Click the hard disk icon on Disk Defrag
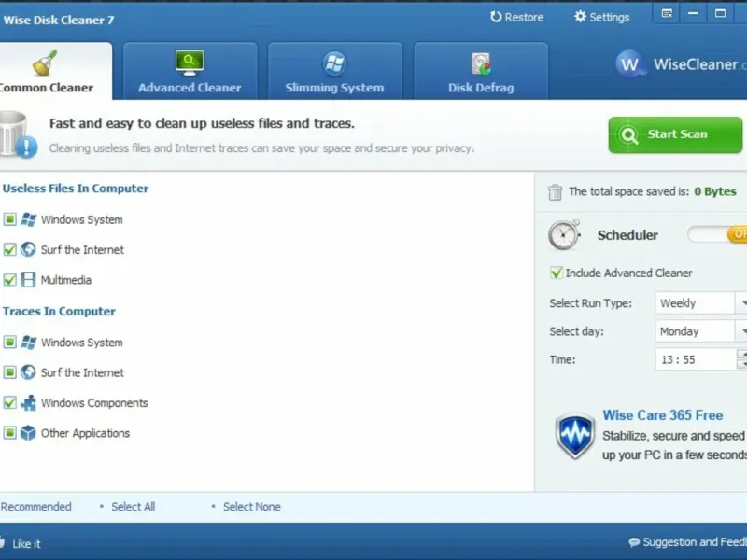747x560 pixels. point(481,63)
